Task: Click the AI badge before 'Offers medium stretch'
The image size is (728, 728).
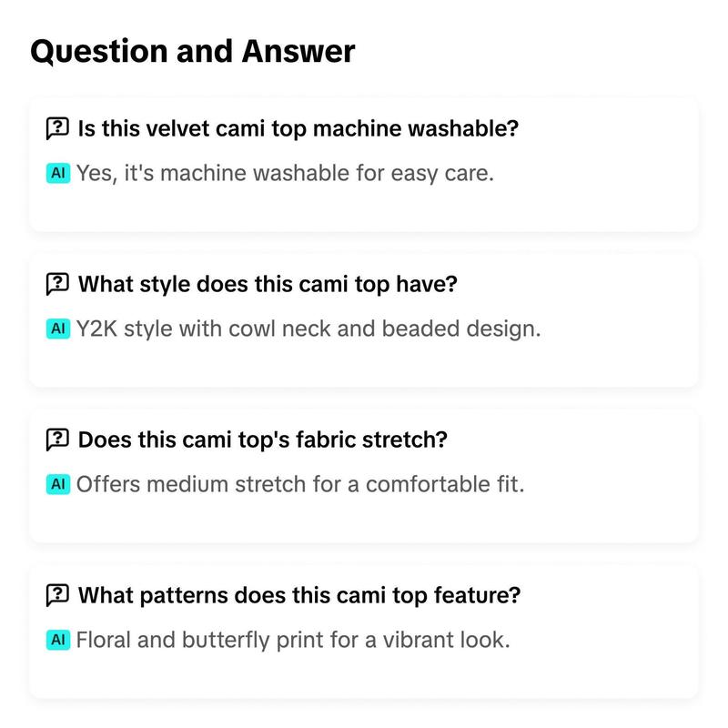Action: [58, 484]
